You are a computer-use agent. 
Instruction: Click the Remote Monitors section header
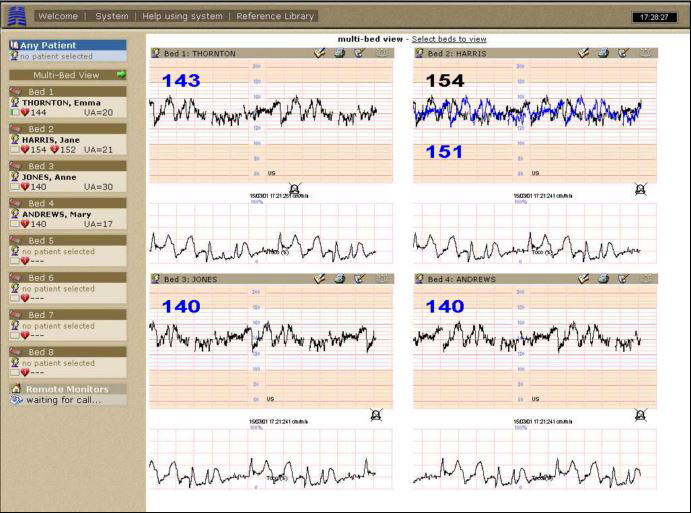pos(66,389)
